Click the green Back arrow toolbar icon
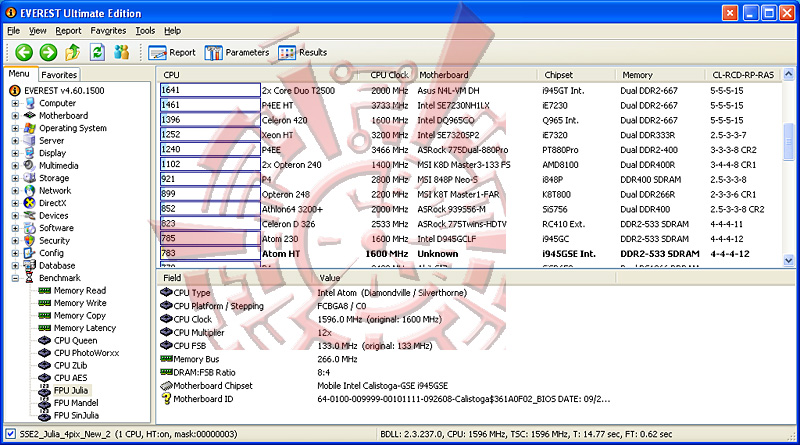 point(23,52)
